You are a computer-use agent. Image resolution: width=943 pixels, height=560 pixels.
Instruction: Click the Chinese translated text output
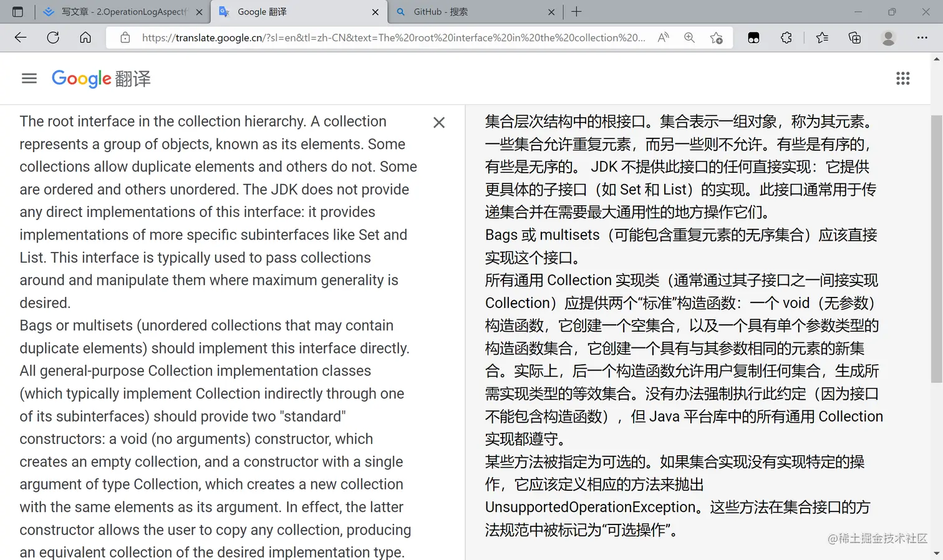click(684, 326)
